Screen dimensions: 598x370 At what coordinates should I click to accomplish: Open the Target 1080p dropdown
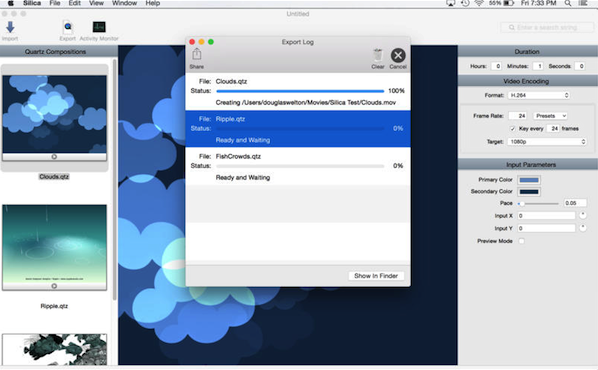(x=547, y=142)
